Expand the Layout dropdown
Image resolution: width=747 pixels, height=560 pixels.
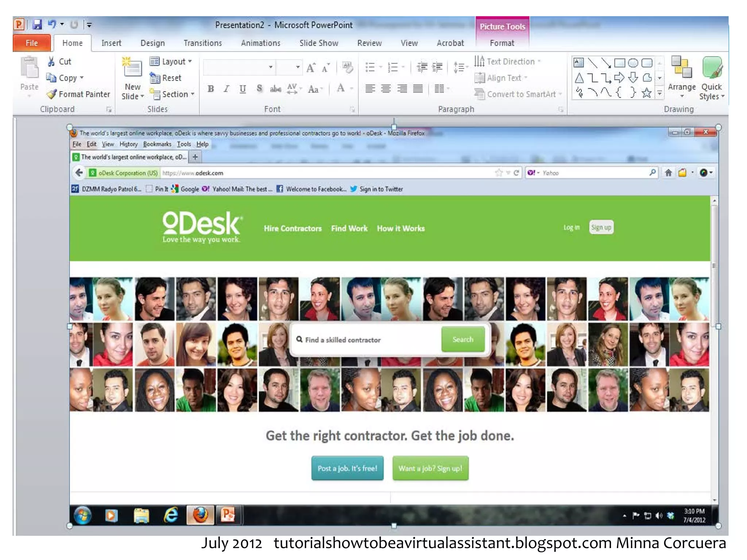coord(171,62)
